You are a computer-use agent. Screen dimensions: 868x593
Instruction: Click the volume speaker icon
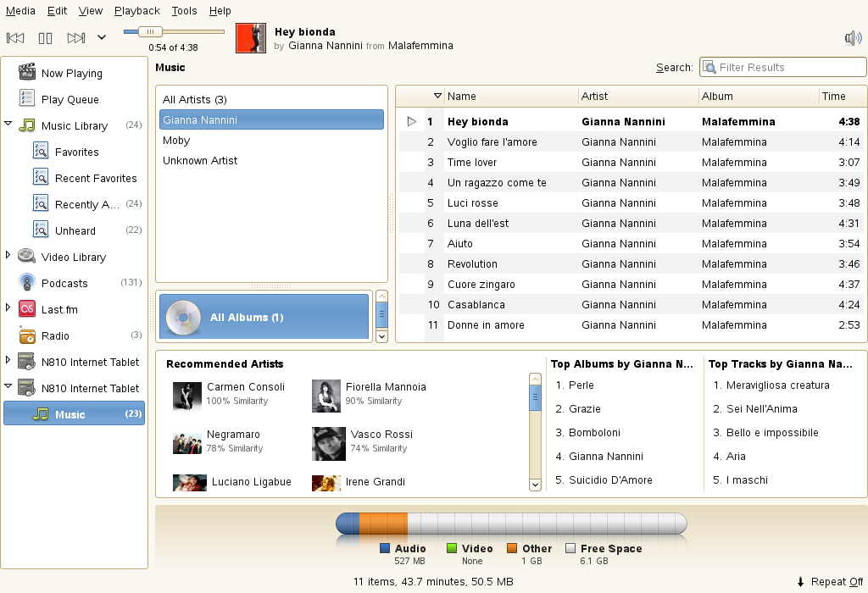click(x=854, y=36)
